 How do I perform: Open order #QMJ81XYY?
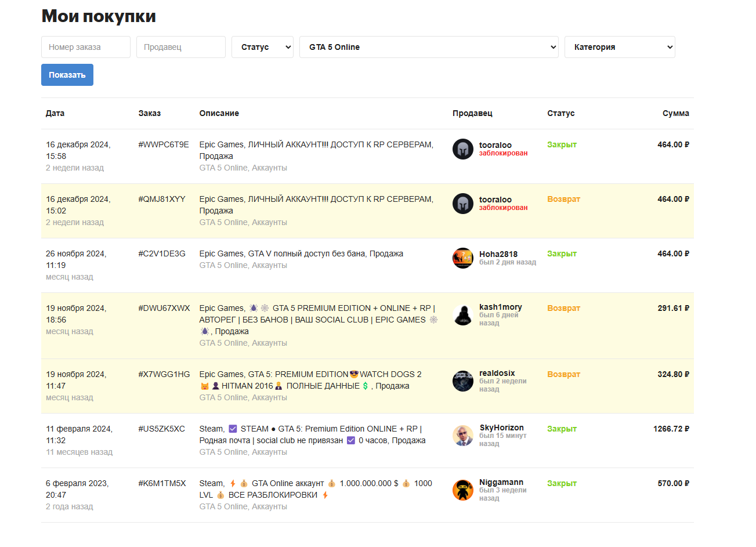click(162, 199)
